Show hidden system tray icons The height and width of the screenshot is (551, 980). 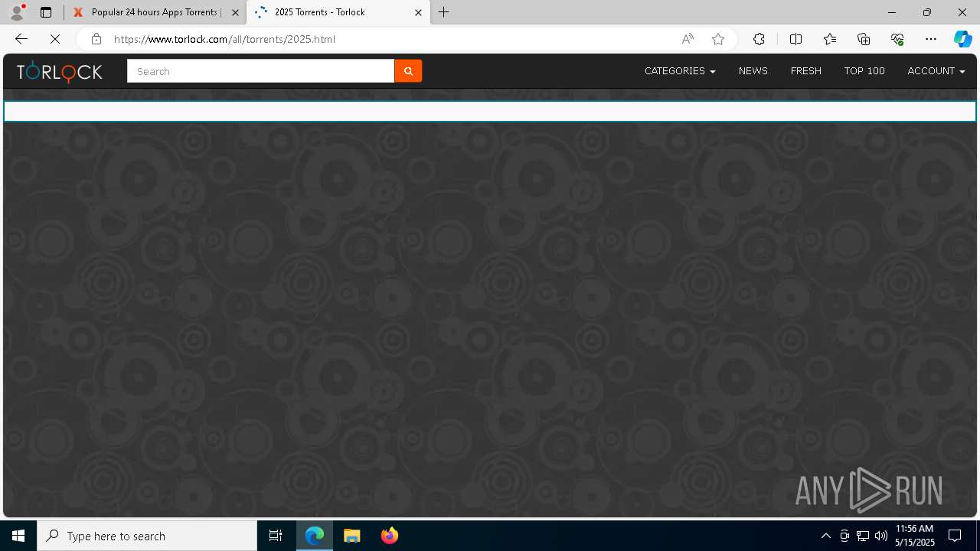[x=825, y=536]
